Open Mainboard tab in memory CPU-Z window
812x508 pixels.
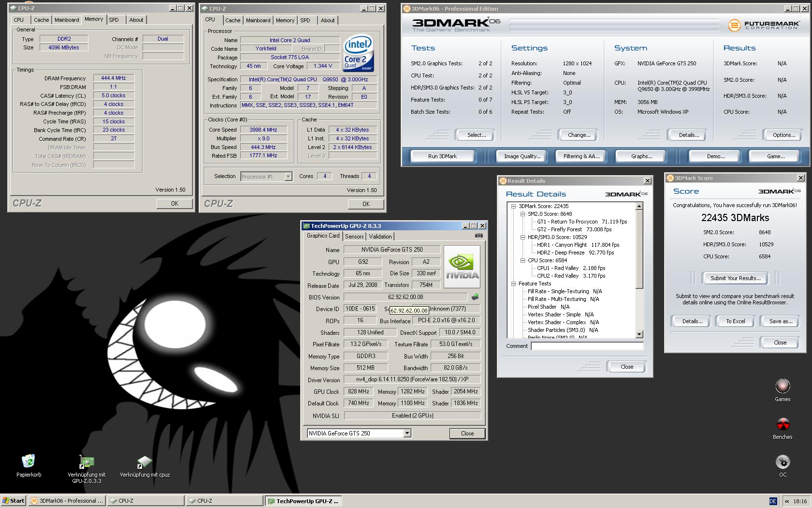point(67,20)
